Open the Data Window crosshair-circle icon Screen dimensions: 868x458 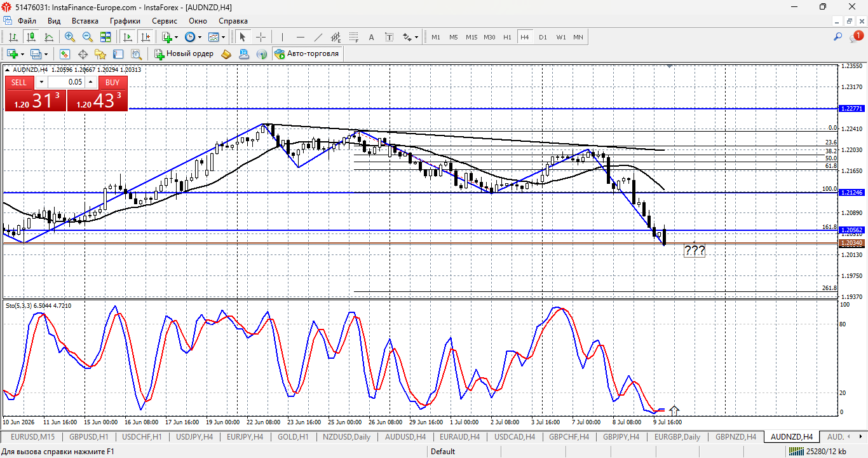(x=82, y=54)
